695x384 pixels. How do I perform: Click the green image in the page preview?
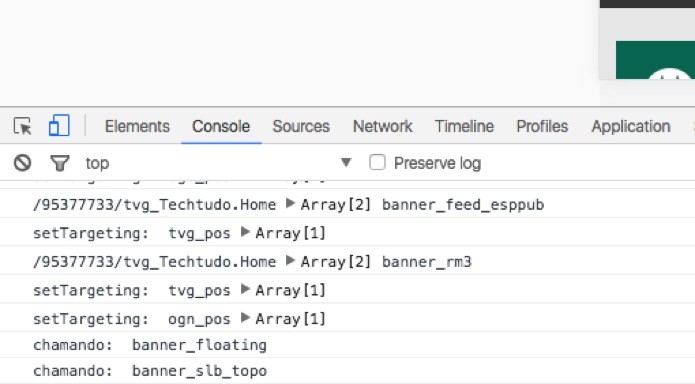(x=655, y=60)
